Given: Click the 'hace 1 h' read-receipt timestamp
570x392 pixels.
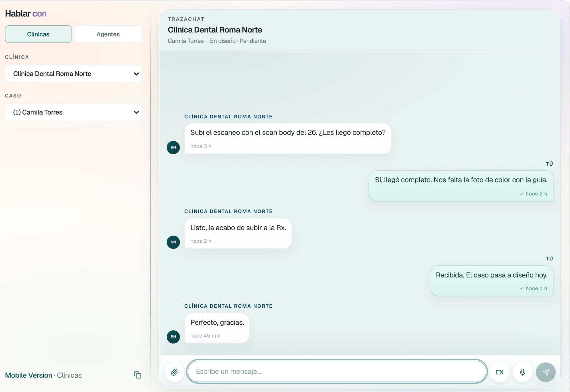Looking at the screenshot, I should (533, 289).
